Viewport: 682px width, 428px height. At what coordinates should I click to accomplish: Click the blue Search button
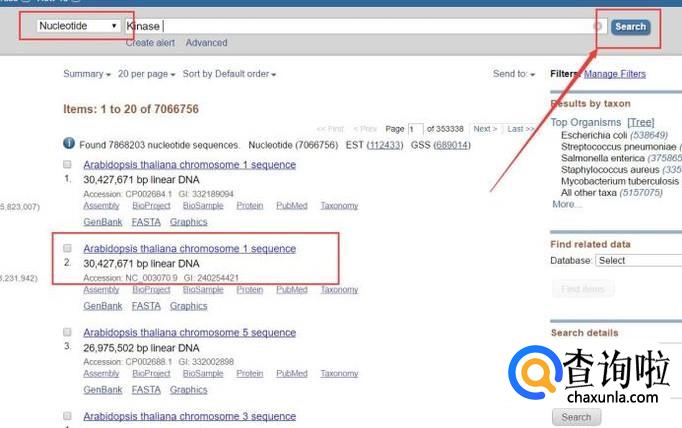pyautogui.click(x=631, y=27)
